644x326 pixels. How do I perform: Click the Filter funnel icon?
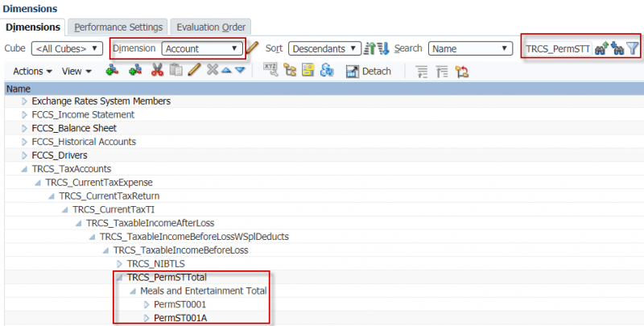point(633,49)
